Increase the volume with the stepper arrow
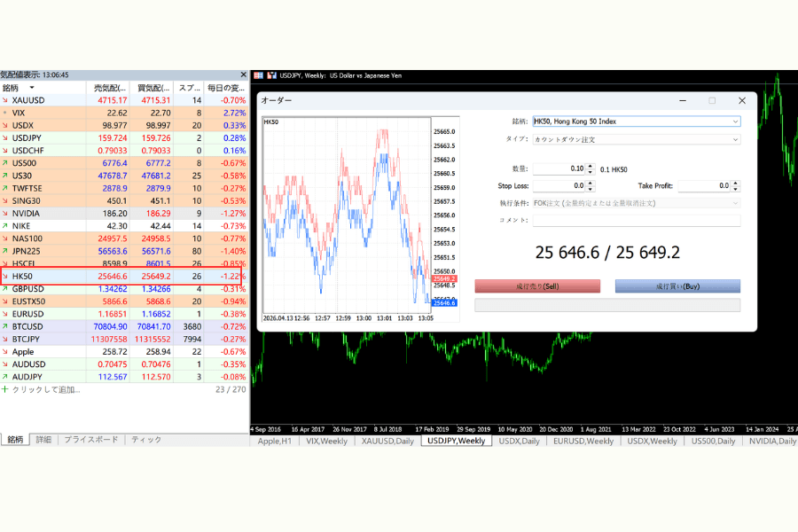The image size is (798, 532). pyautogui.click(x=590, y=166)
